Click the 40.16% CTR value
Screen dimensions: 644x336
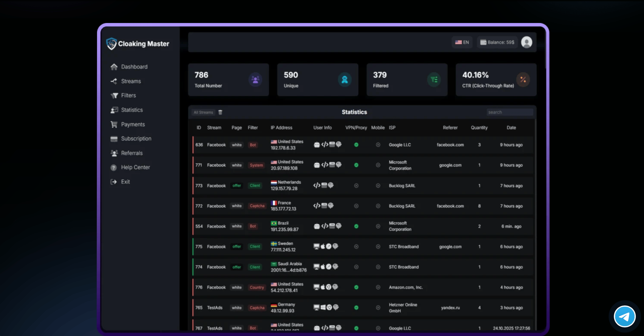click(x=475, y=75)
